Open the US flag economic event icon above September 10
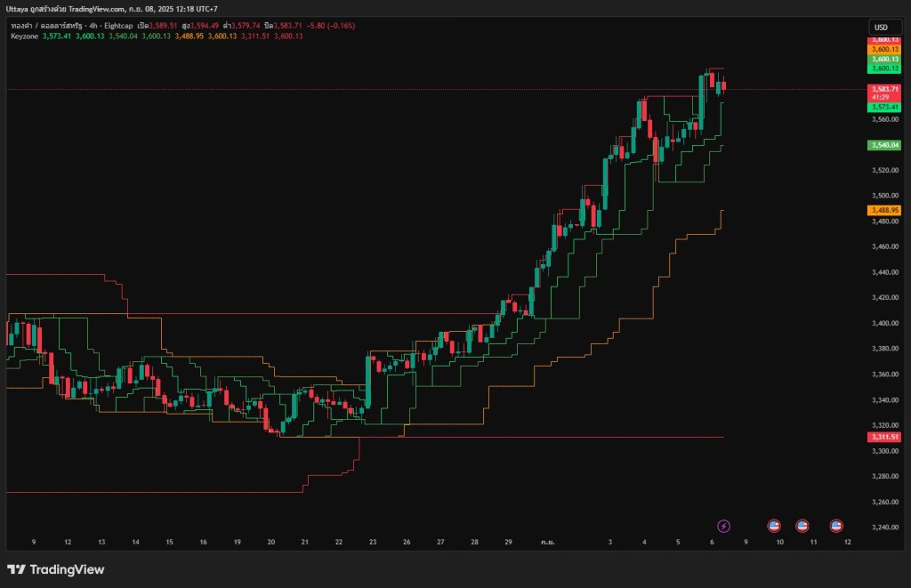 [x=772, y=525]
